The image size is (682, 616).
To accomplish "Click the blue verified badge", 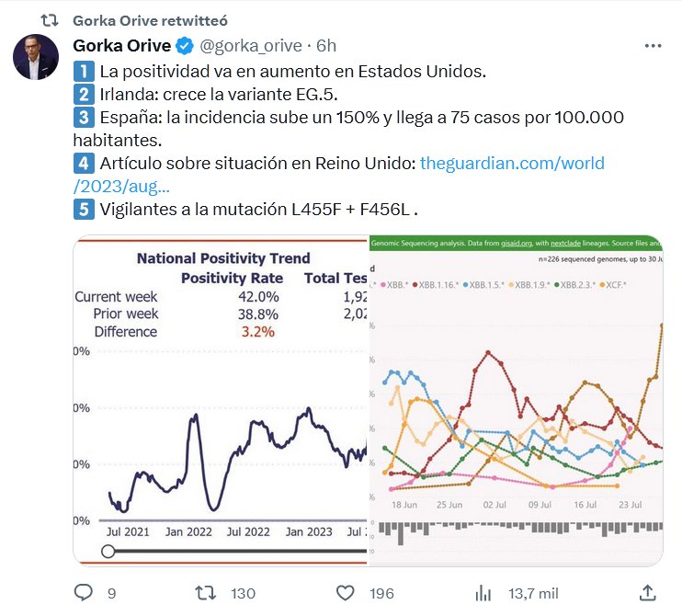I will pos(184,45).
